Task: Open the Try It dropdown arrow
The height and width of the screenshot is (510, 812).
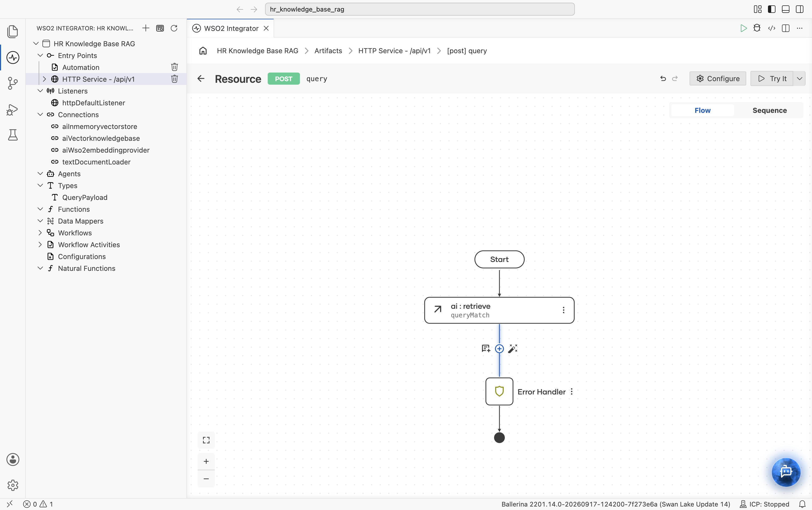Action: point(799,78)
